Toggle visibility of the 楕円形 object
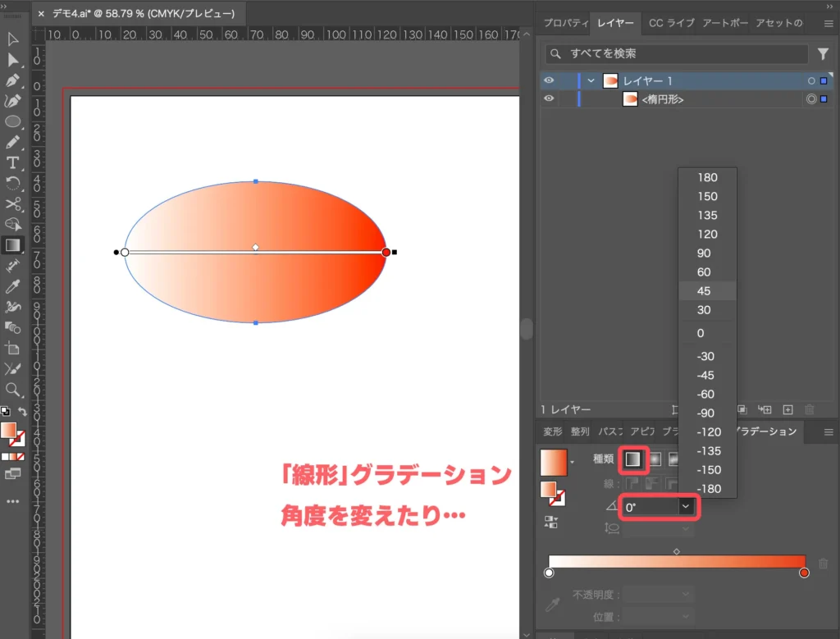Viewport: 840px width, 639px height. [x=549, y=98]
